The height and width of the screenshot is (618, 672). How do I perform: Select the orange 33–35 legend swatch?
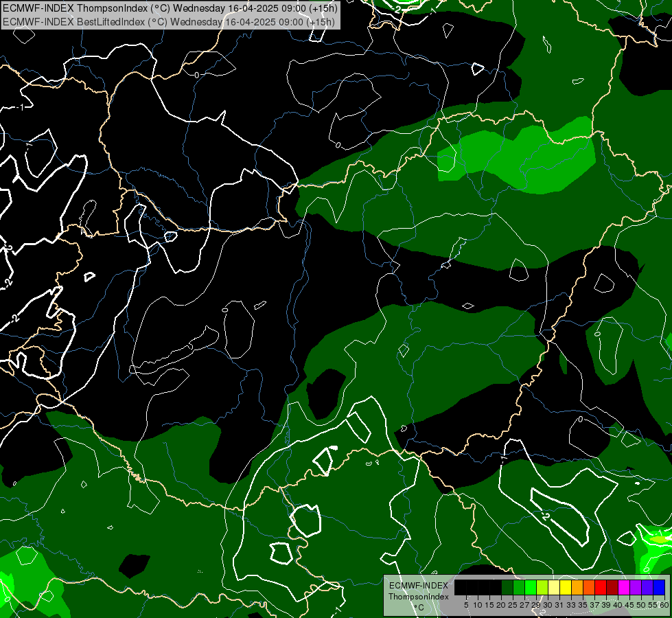577,587
